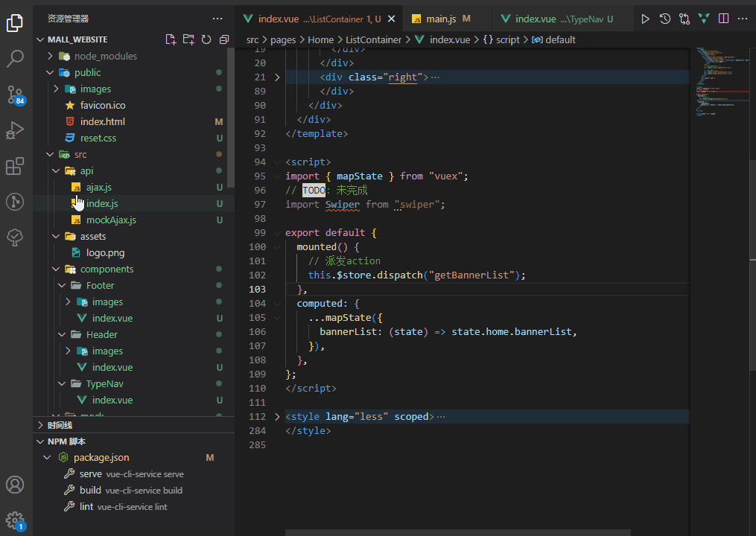Open Source Control view with 84 badge
Screen dimensions: 756x536
point(15,95)
